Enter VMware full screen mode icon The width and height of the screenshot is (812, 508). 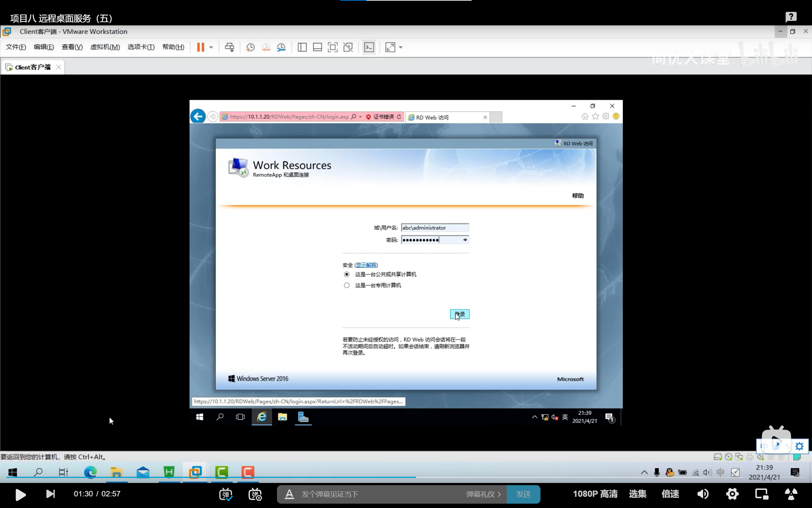(332, 47)
